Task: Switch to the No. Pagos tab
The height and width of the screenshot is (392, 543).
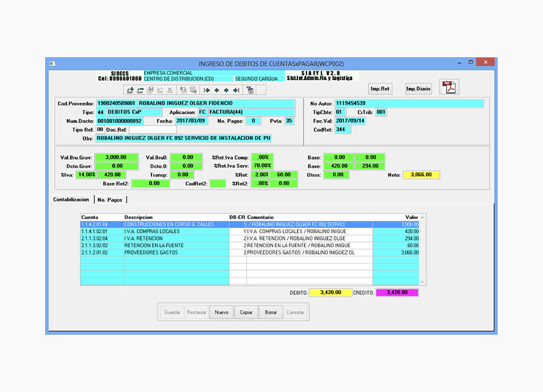Action: pyautogui.click(x=110, y=200)
